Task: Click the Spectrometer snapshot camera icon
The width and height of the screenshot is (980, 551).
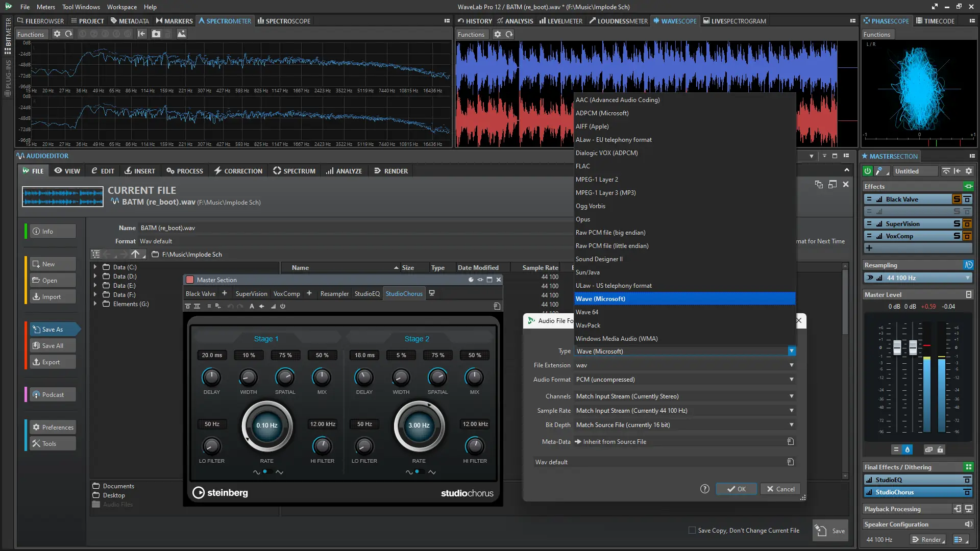Action: click(156, 34)
